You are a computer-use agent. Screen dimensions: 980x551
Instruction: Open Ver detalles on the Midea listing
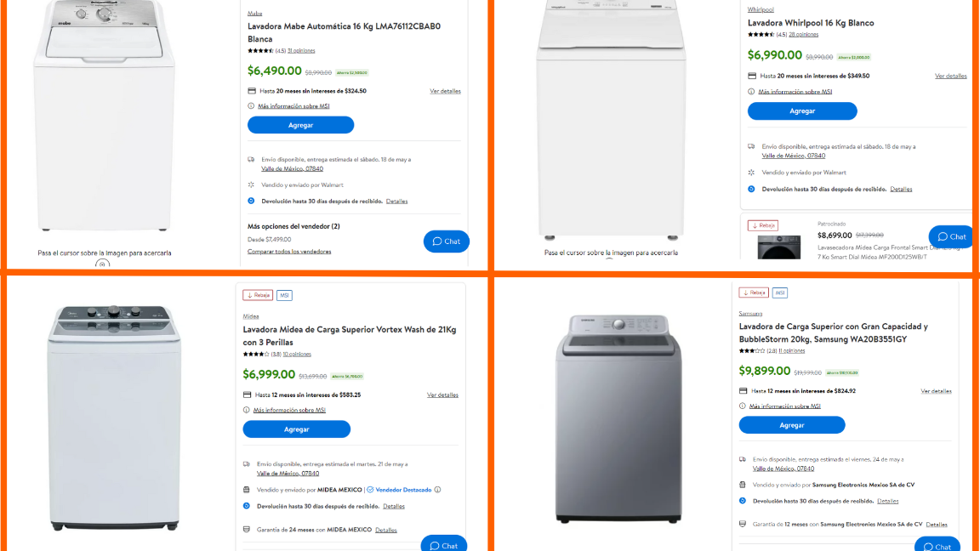pyautogui.click(x=444, y=395)
